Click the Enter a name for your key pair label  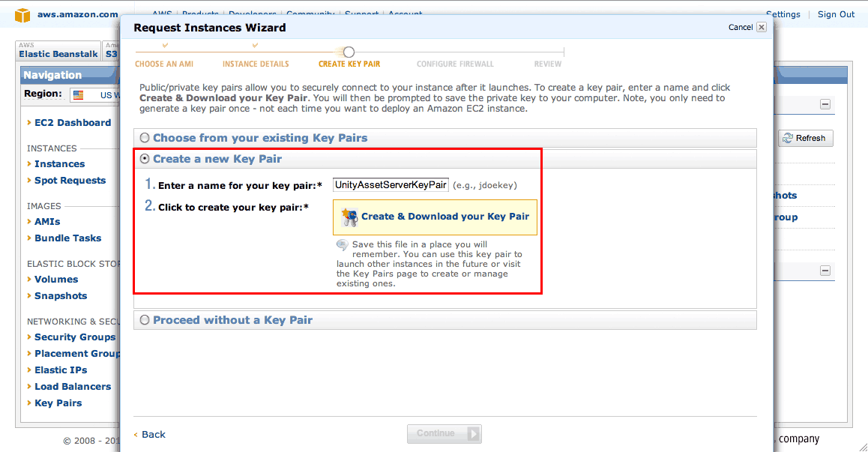240,186
